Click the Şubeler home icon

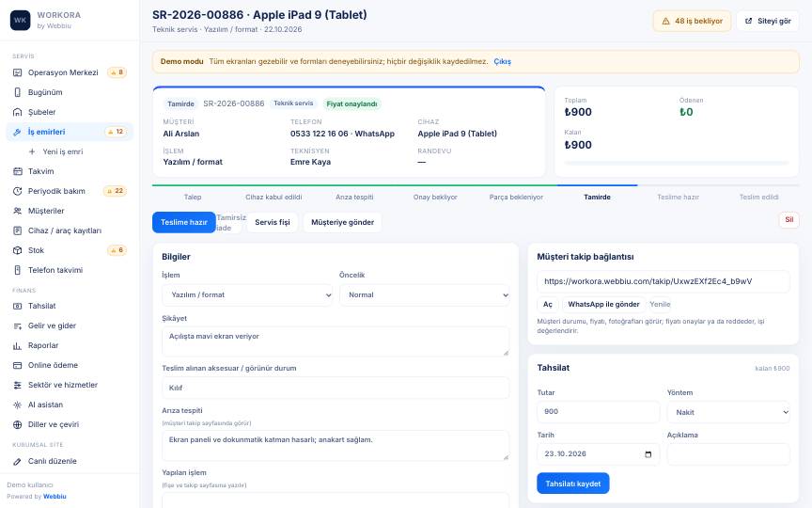tap(17, 112)
